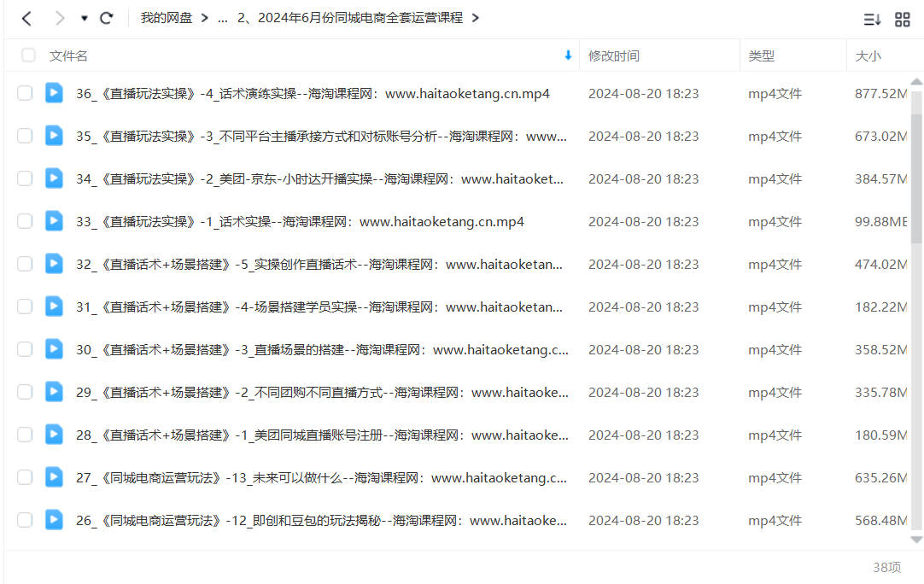924x584 pixels.
Task: Tick the select-all checkbox beside 文件名
Action: pyautogui.click(x=28, y=55)
